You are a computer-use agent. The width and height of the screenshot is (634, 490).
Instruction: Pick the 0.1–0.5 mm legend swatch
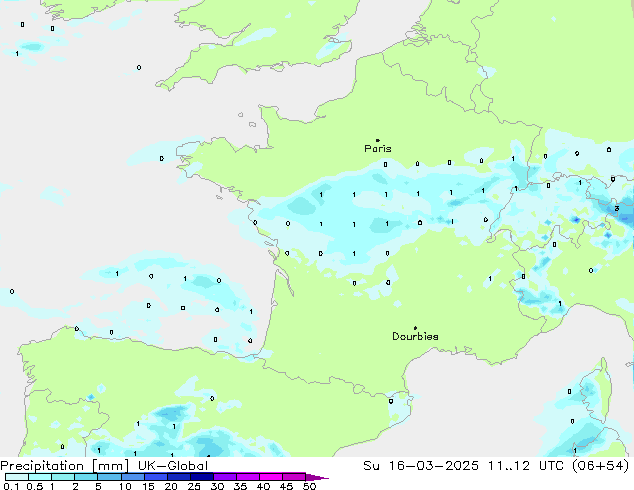[17, 477]
